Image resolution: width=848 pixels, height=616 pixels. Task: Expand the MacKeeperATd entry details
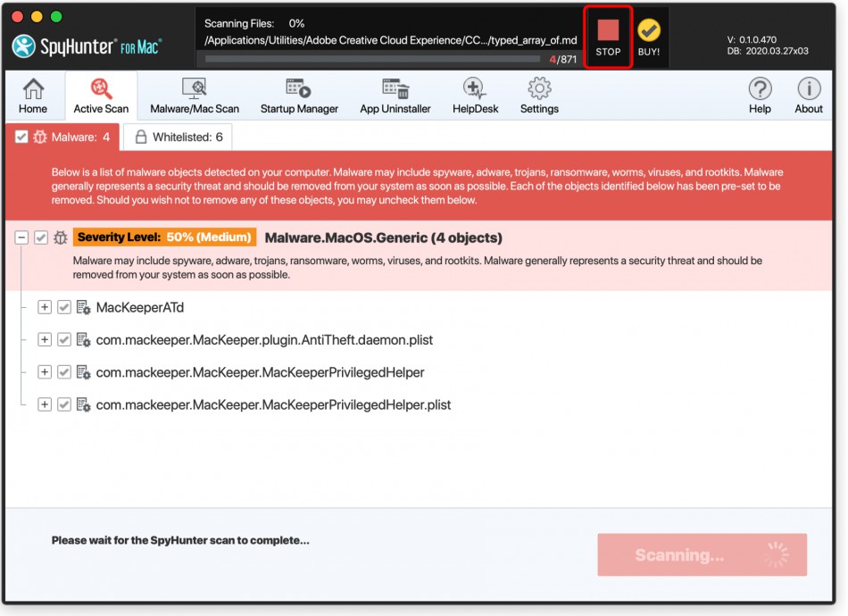coord(44,307)
